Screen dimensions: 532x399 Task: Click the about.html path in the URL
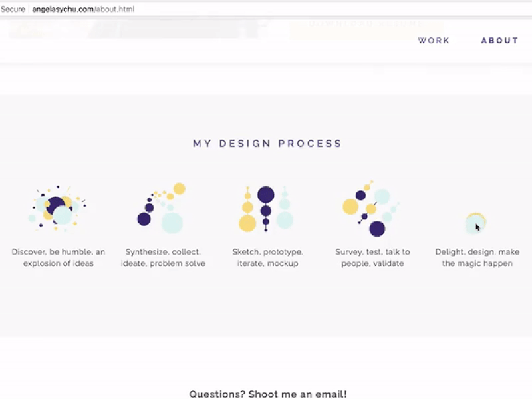114,9
